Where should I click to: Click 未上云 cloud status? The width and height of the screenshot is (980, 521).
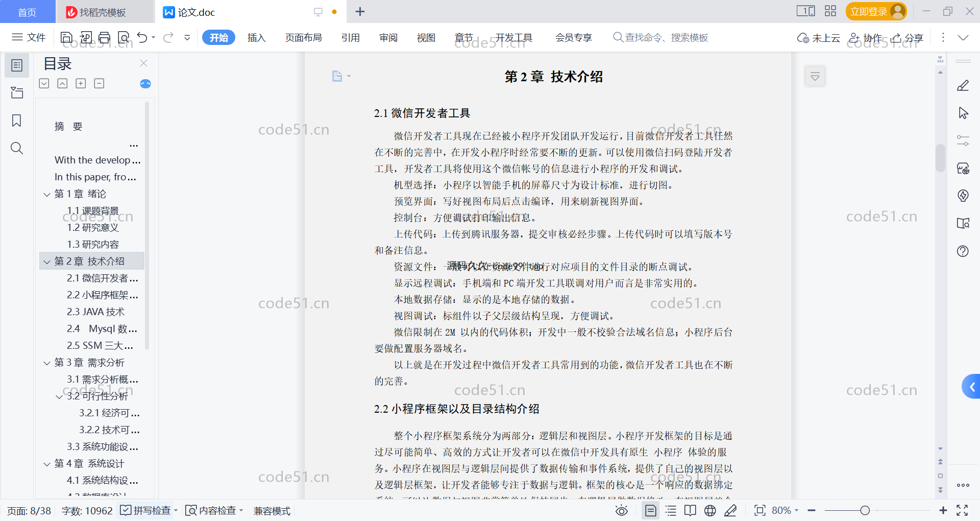(x=819, y=38)
